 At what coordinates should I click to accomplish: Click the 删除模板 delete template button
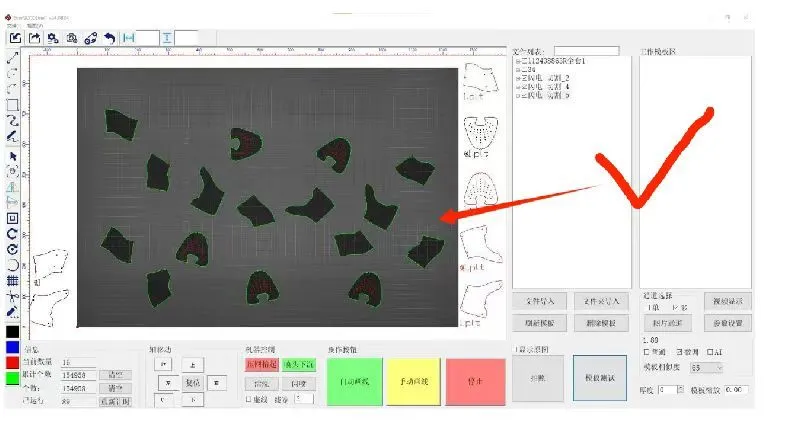[x=601, y=323]
